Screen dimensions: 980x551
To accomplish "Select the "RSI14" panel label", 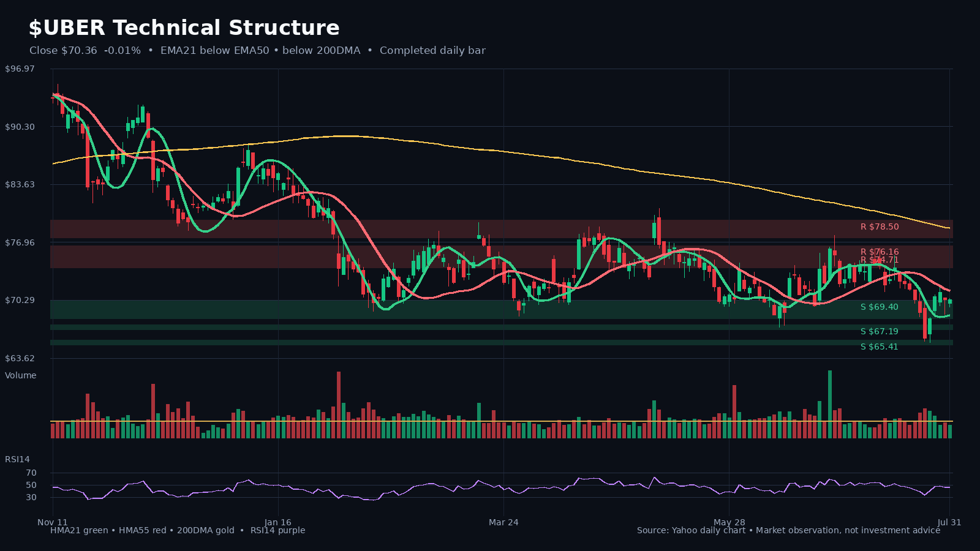I will [x=17, y=459].
